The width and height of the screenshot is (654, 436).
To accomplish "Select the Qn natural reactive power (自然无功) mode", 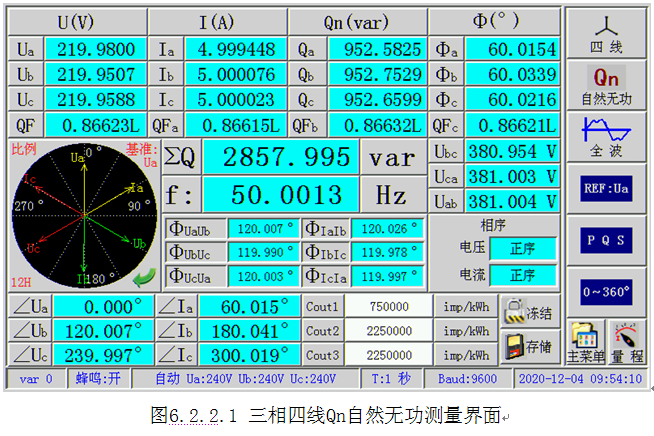I will (x=606, y=85).
